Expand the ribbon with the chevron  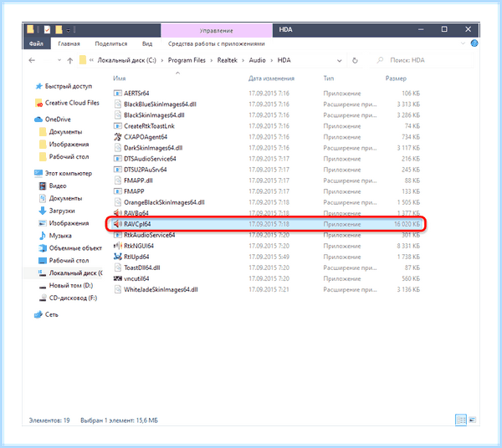point(463,43)
